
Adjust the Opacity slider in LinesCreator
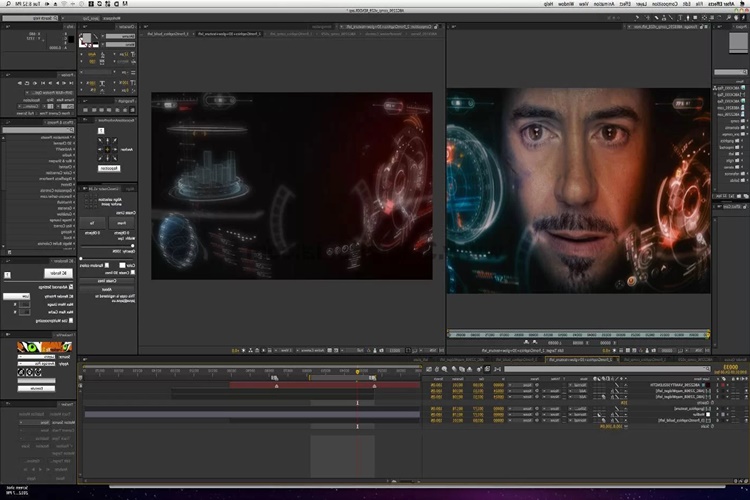coord(107,259)
